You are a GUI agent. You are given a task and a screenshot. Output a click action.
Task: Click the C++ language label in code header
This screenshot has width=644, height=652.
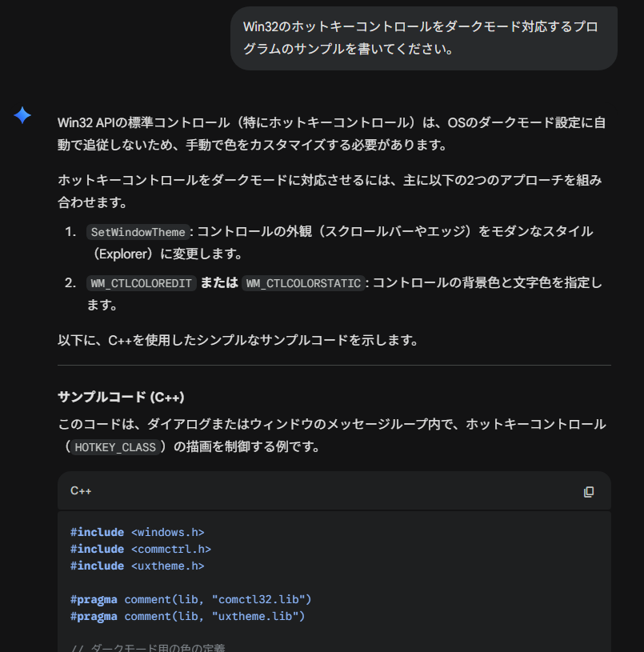click(x=81, y=491)
